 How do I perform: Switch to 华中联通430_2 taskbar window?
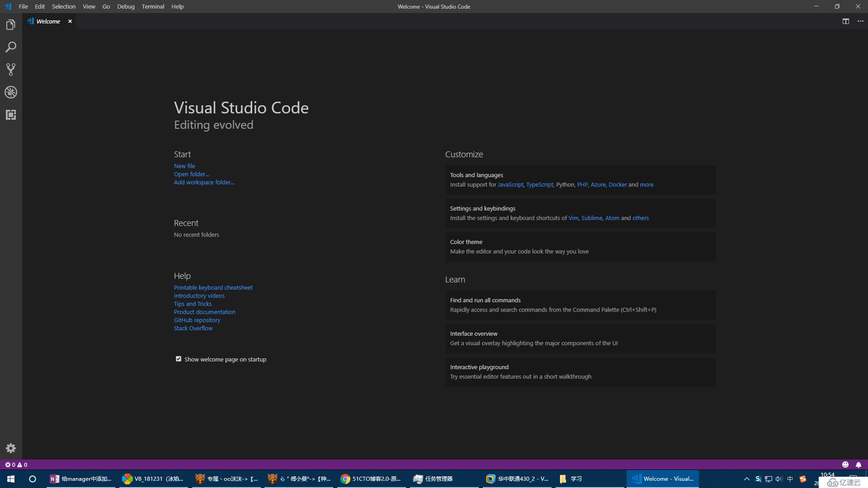pyautogui.click(x=517, y=479)
